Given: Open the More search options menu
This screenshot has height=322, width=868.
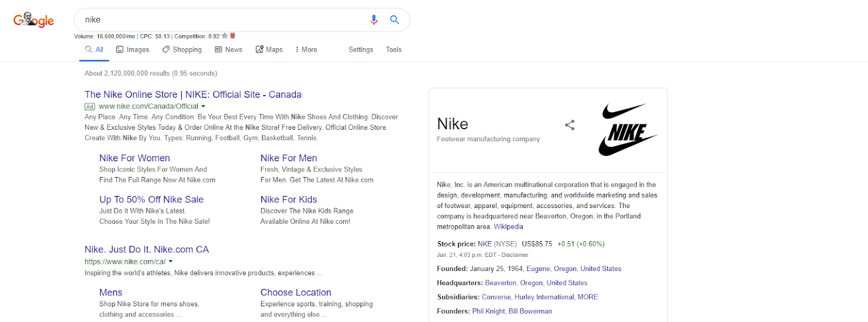Looking at the screenshot, I should [x=306, y=49].
